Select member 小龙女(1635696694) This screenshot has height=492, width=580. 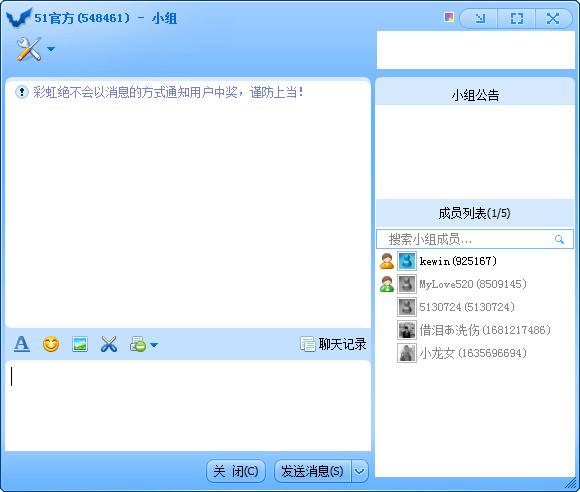click(x=475, y=353)
